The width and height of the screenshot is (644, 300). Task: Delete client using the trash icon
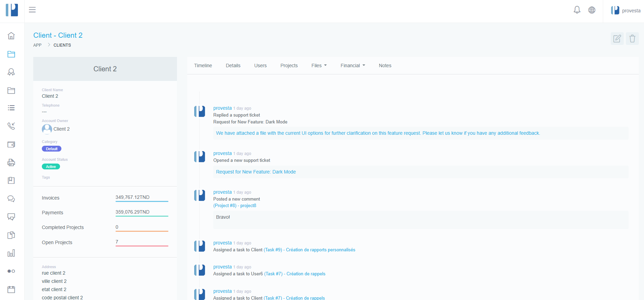632,38
